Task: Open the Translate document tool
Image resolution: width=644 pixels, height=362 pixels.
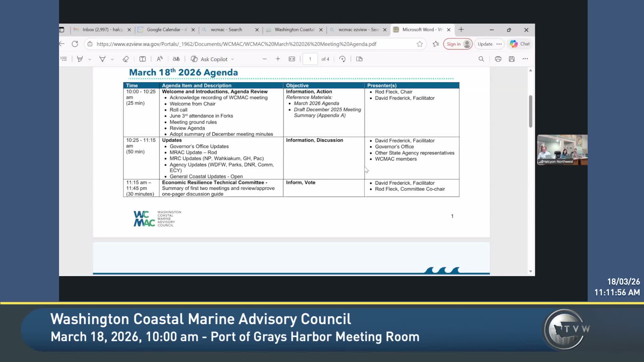Action: pyautogui.click(x=176, y=59)
